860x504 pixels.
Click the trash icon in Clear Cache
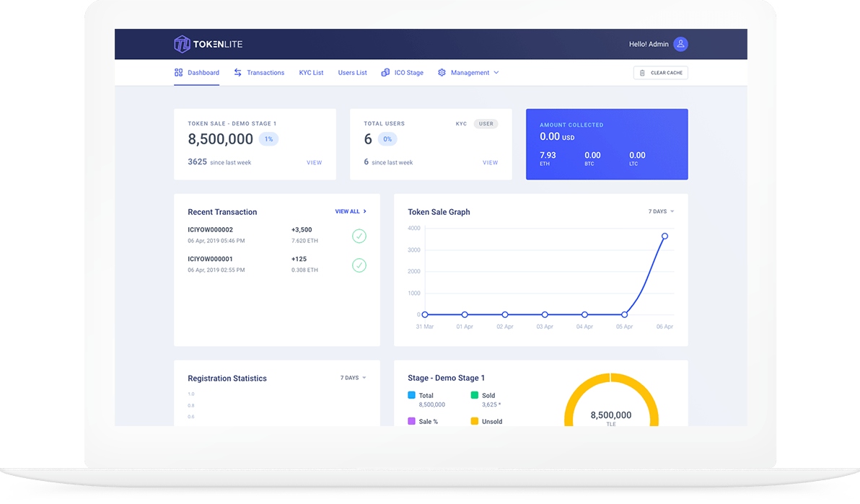click(x=642, y=73)
